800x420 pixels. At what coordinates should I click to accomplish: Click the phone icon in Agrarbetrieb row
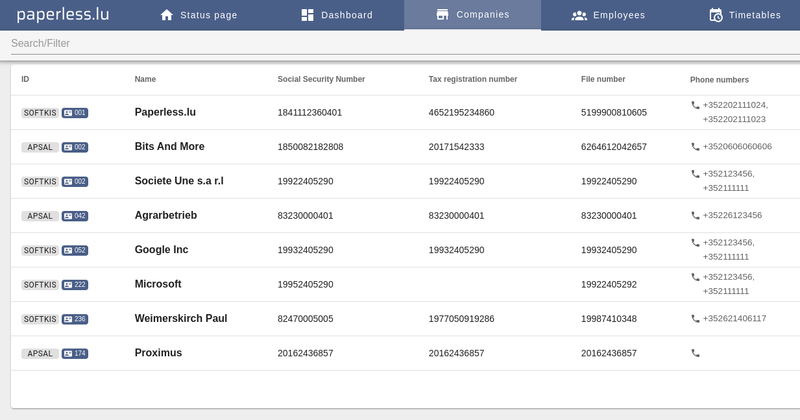[x=695, y=215]
